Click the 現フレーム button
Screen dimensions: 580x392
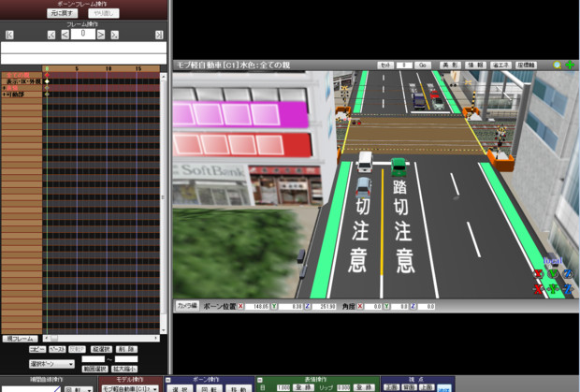[20, 339]
